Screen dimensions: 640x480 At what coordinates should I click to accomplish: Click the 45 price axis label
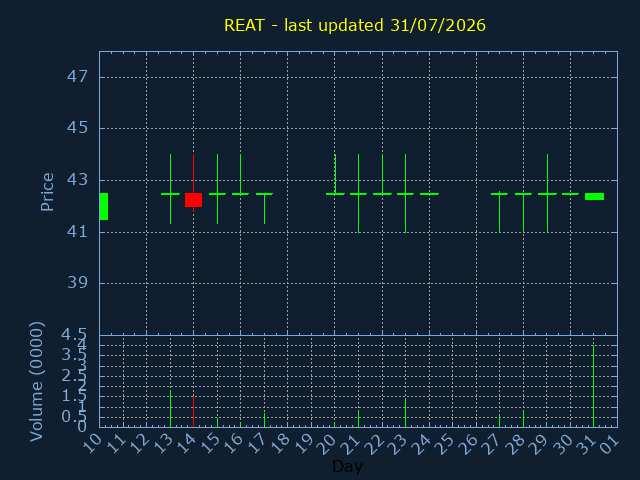point(77,128)
